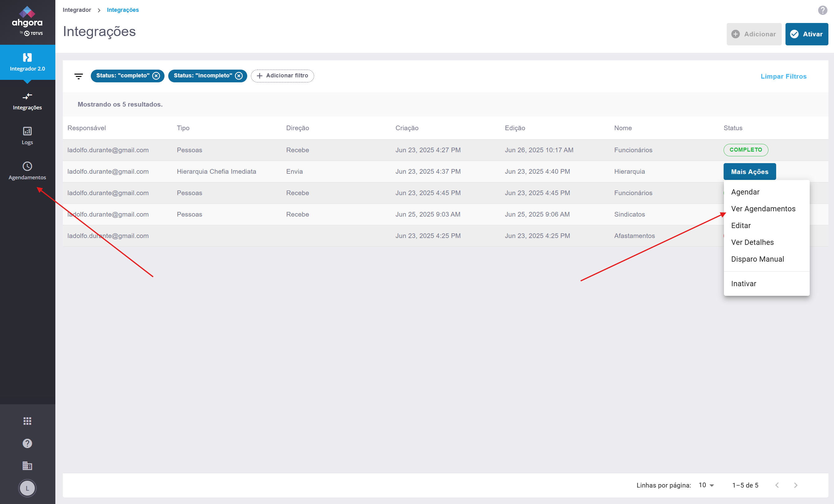
Task: Click Adicionar filtro chip
Action: click(282, 76)
